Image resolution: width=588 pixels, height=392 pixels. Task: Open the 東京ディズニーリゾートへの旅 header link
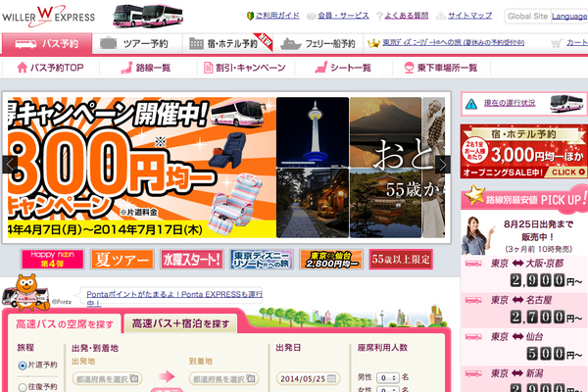454,43
